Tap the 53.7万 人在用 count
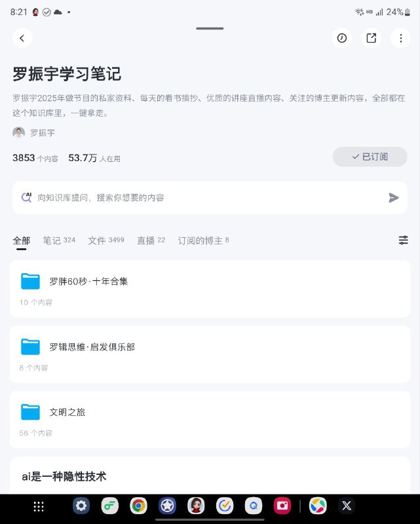This screenshot has height=524, width=420. [x=94, y=158]
